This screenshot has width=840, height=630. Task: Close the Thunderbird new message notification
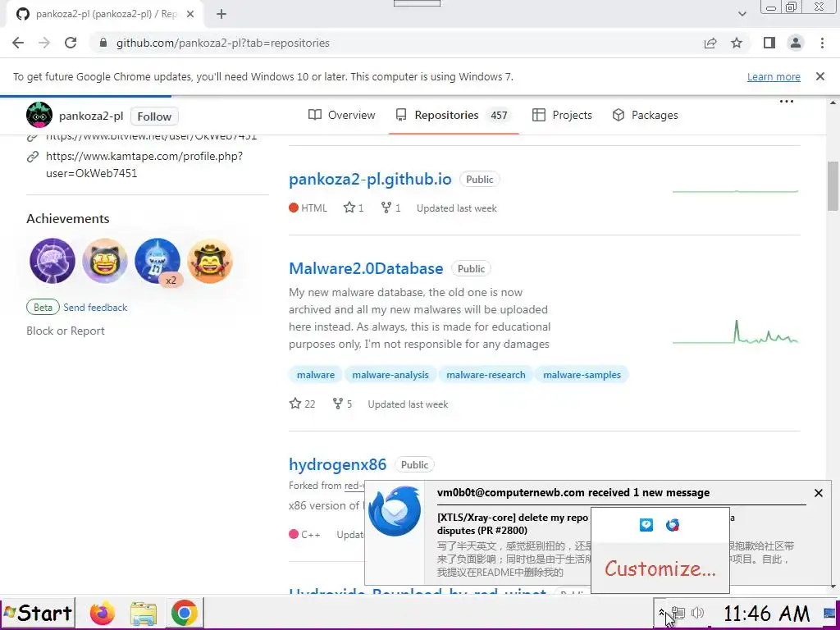click(x=818, y=493)
